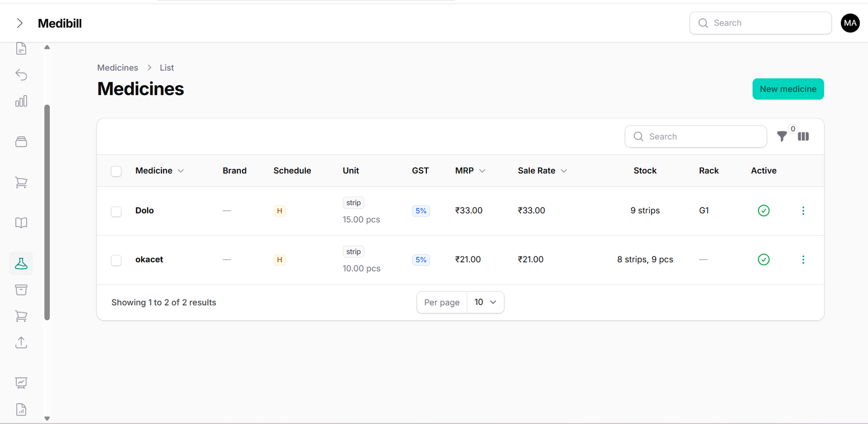Click the List breadcrumb item
This screenshot has width=868, height=424.
[167, 68]
